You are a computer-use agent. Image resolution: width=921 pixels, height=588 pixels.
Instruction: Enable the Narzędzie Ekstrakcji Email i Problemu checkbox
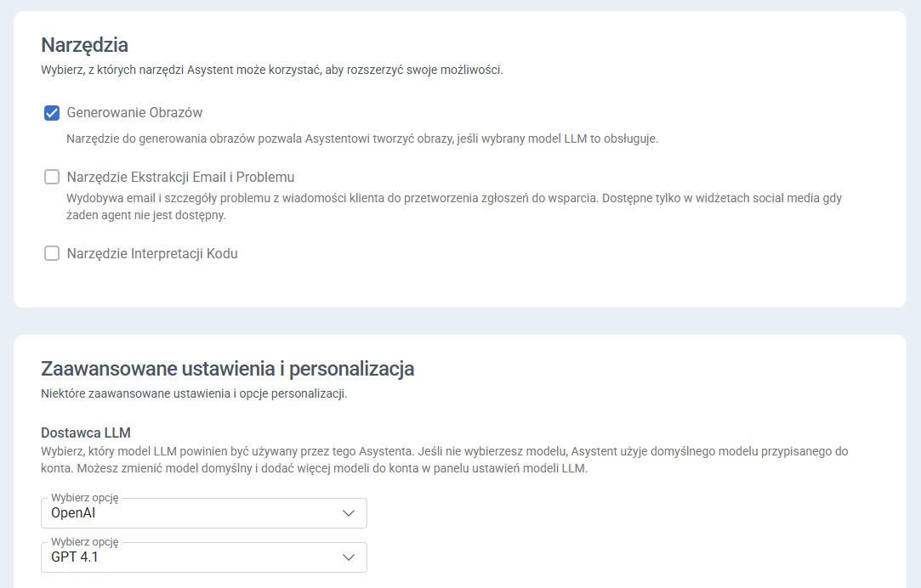pyautogui.click(x=52, y=177)
